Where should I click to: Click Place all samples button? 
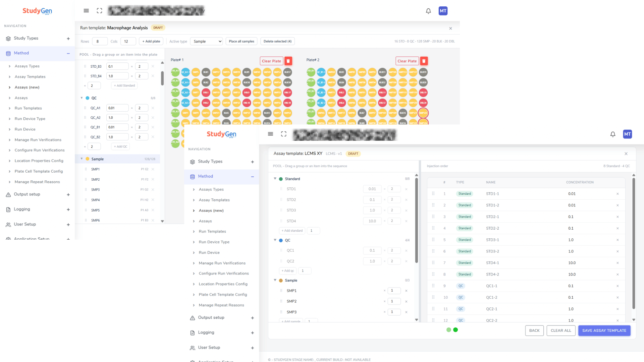241,42
